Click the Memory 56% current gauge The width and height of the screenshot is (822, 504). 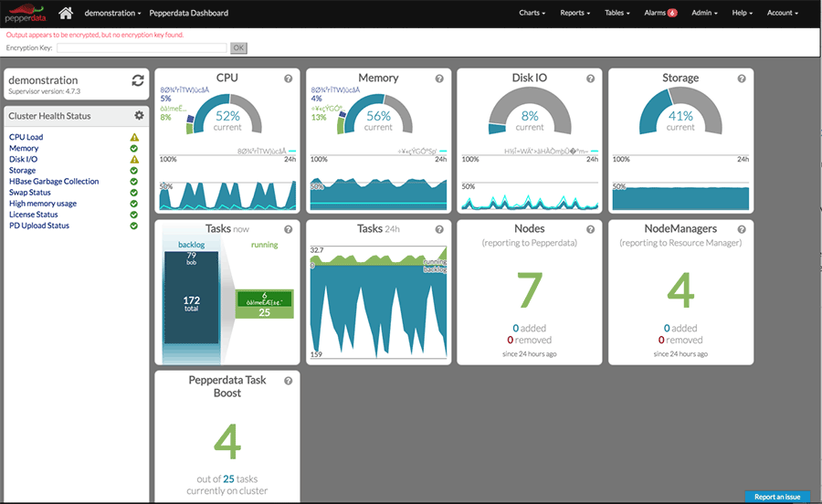[378, 114]
